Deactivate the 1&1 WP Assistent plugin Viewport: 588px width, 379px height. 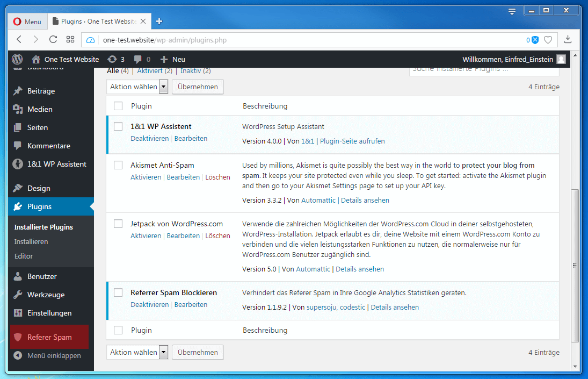pos(150,139)
